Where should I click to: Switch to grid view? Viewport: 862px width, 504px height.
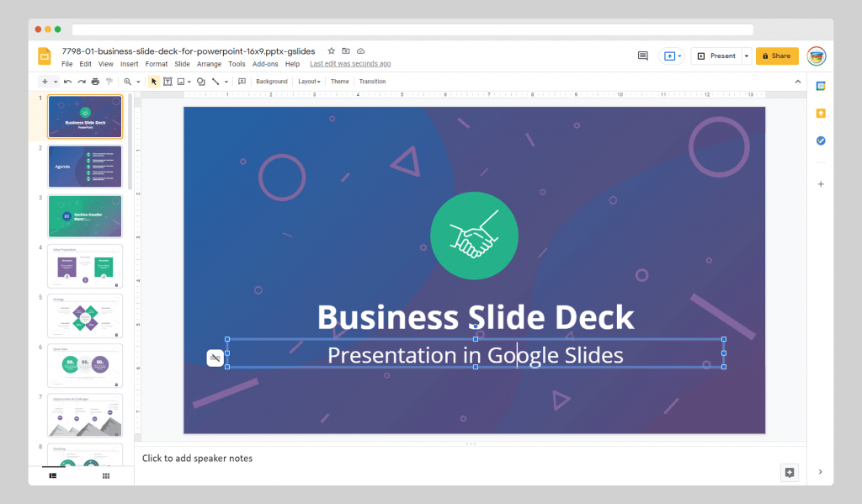coord(106,475)
